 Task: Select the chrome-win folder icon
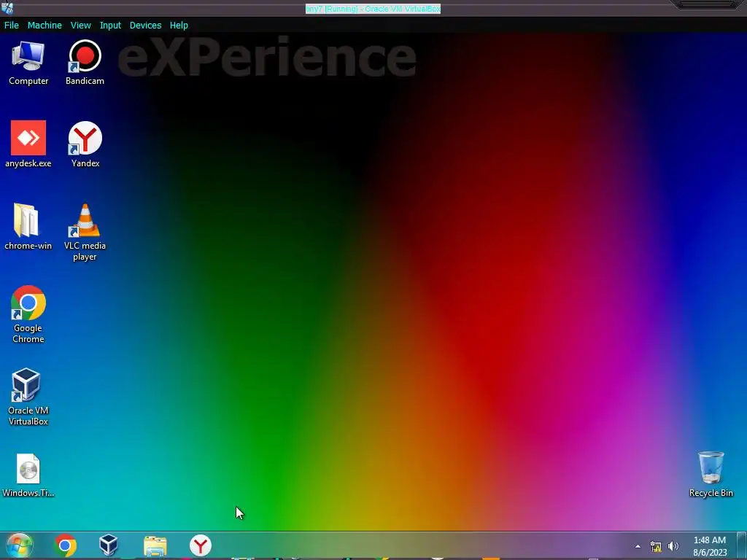click(x=28, y=227)
